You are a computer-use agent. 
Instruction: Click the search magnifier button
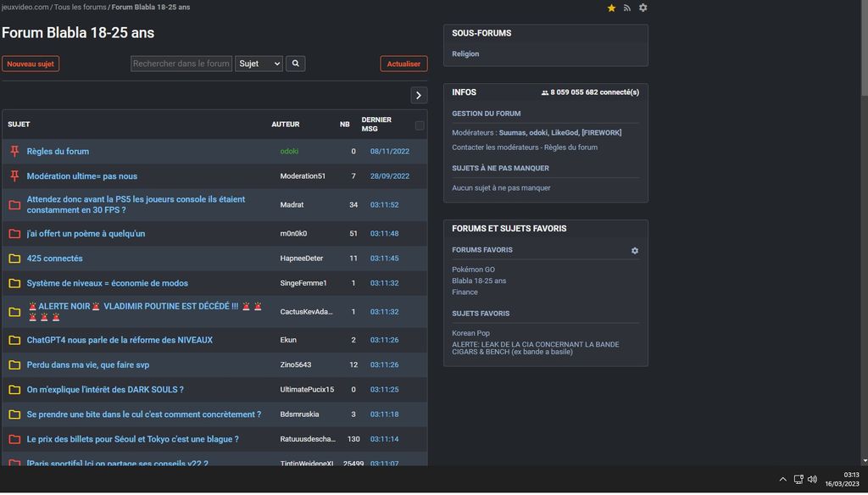click(x=295, y=64)
